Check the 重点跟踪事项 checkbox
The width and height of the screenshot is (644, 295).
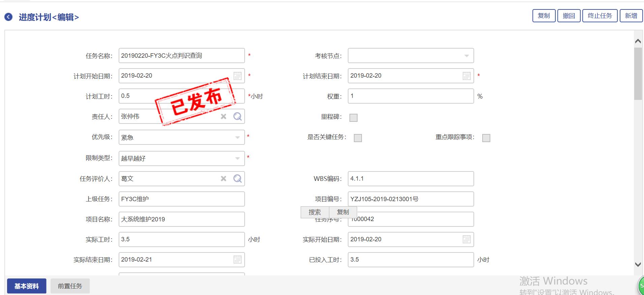click(486, 138)
